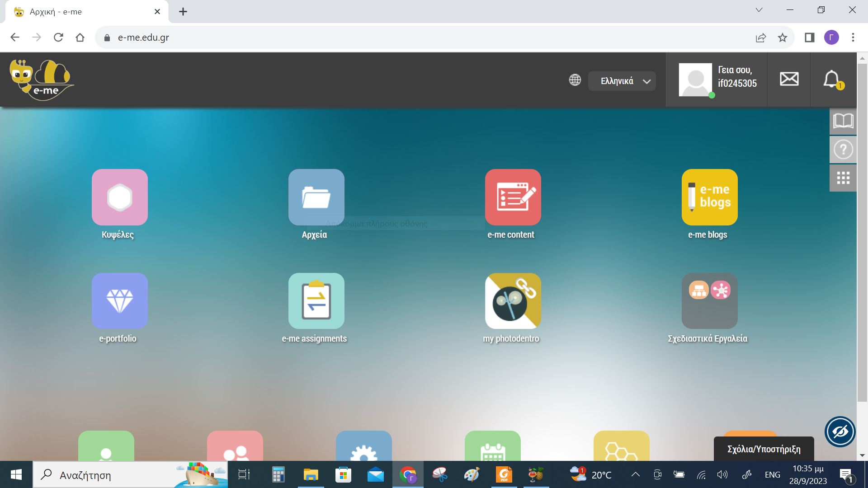Click the user profile avatar picture
This screenshot has width=868, height=488.
tap(695, 80)
